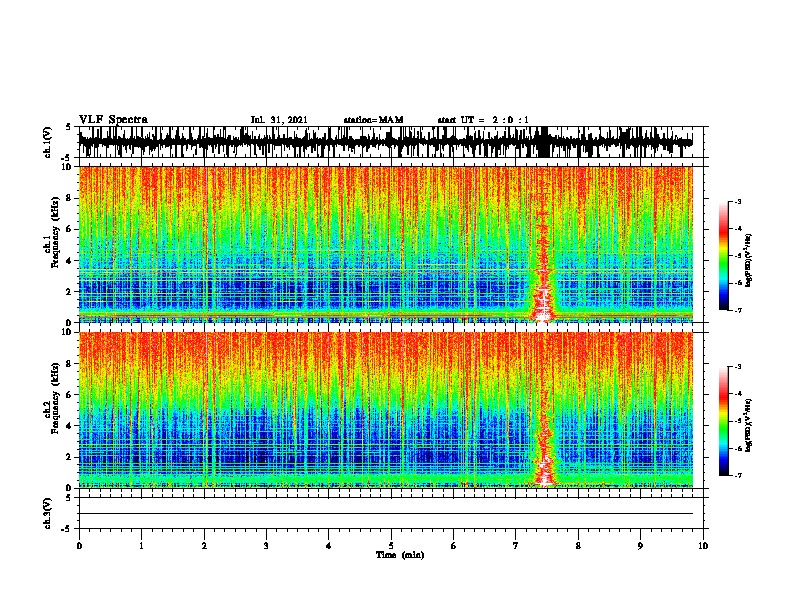This screenshot has width=792, height=612.
Task: Click ch.3(V) axis lower tick "-5"
Action: 68,529
